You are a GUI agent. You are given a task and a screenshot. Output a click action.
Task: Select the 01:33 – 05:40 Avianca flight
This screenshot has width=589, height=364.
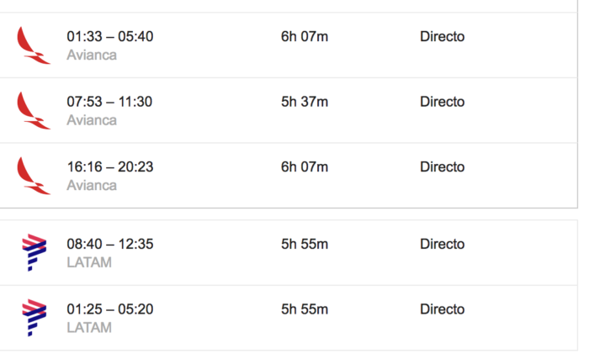click(x=289, y=45)
